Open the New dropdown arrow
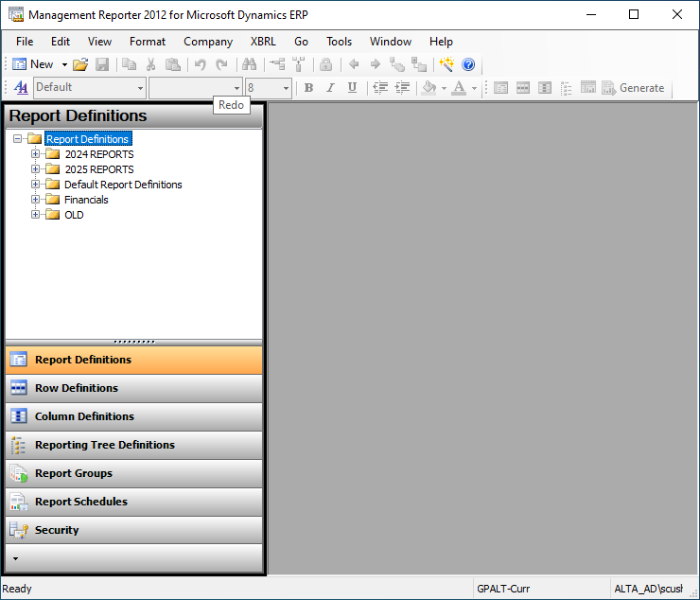This screenshot has width=700, height=600. [64, 64]
